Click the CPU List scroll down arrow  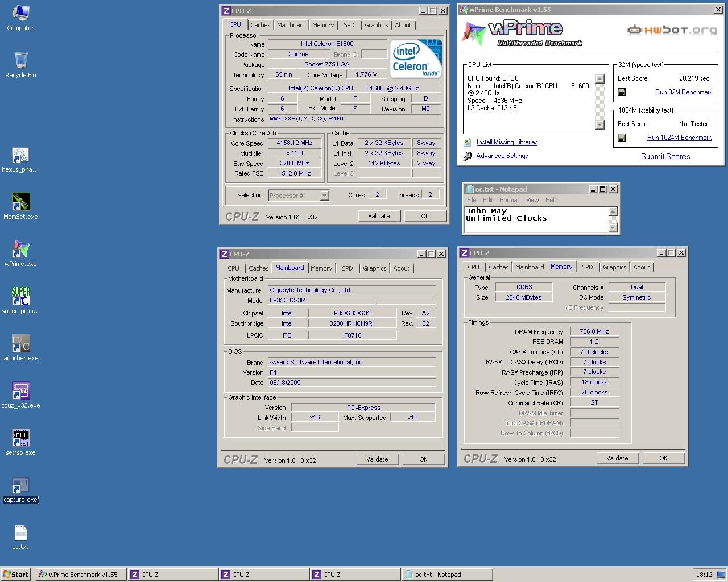click(x=600, y=125)
